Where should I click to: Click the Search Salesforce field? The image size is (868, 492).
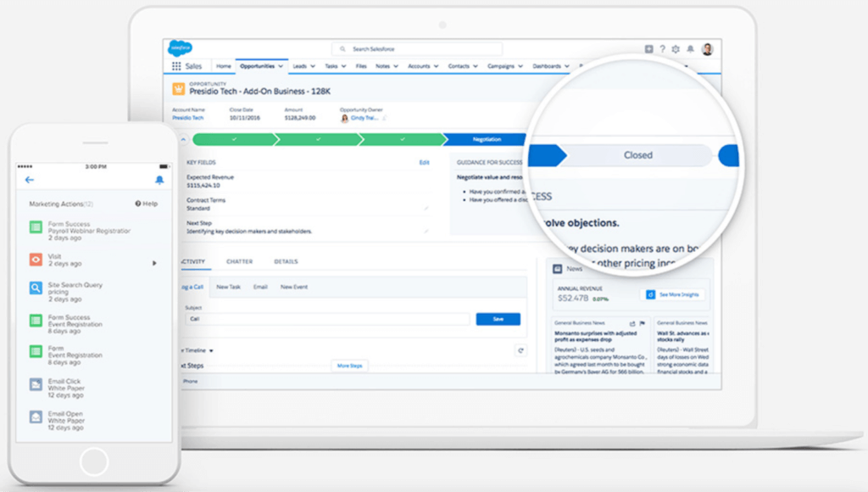pos(417,48)
